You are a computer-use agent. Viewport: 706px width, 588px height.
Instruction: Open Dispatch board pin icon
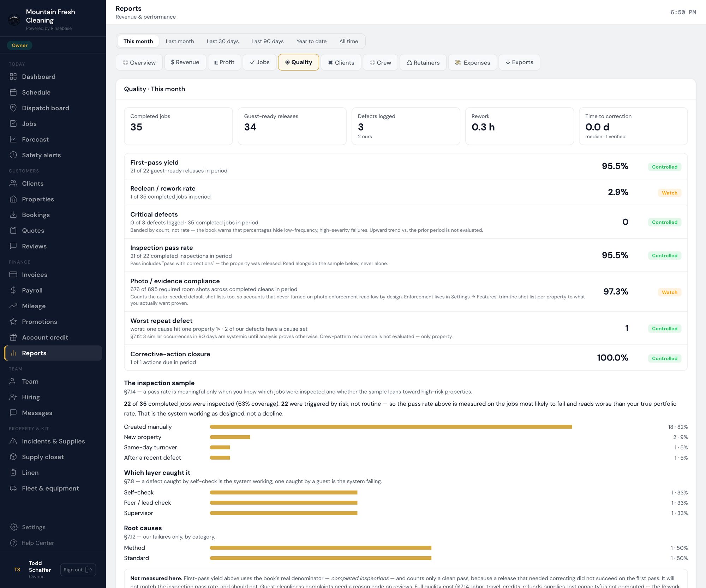[13, 108]
